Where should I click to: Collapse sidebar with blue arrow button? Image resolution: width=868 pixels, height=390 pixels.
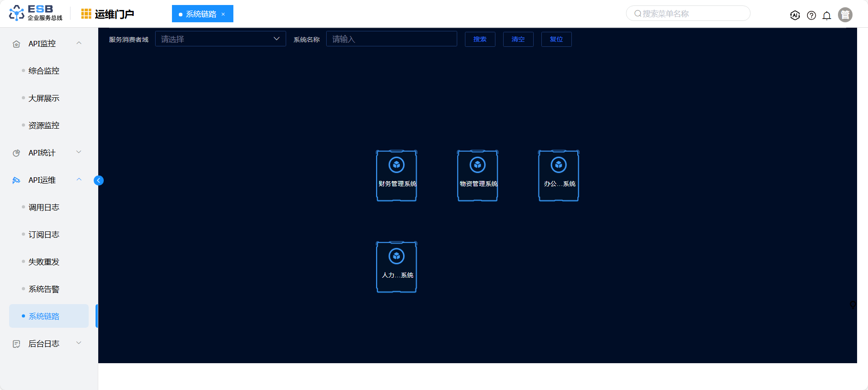click(99, 180)
